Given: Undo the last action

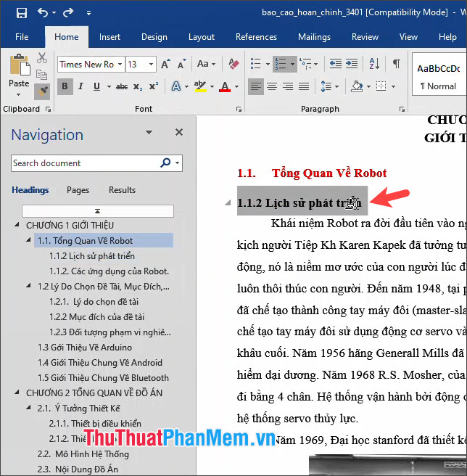Looking at the screenshot, I should 43,12.
